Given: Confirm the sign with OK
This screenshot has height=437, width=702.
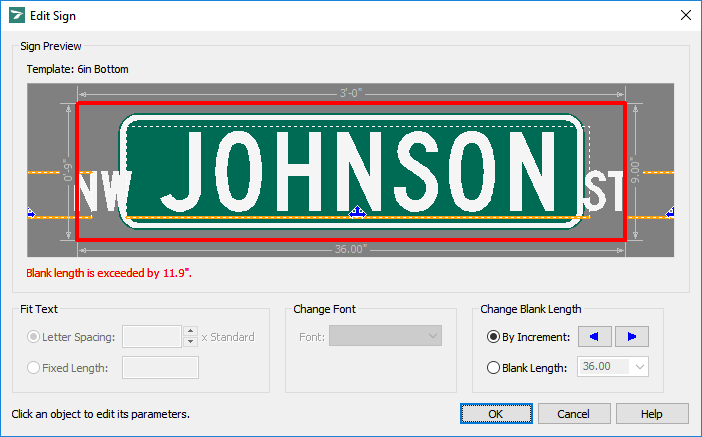Looking at the screenshot, I should tap(496, 414).
